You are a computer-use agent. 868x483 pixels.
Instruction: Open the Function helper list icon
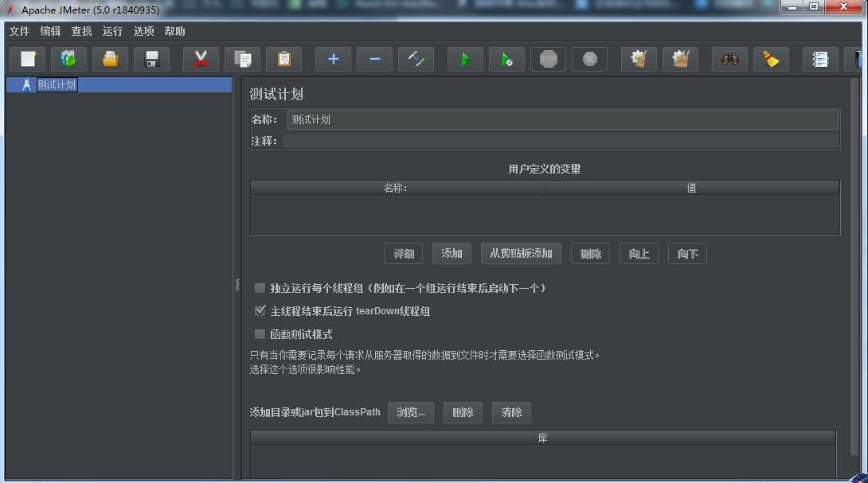tap(820, 59)
